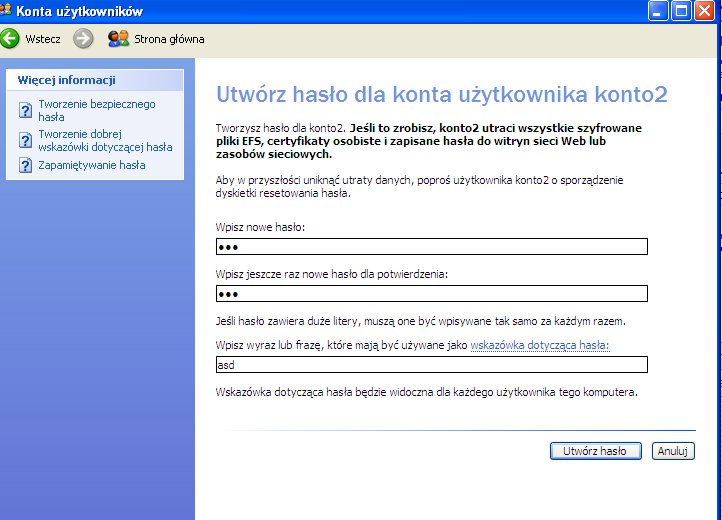Select the Strona główna toolbar label
722x520 pixels.
[x=170, y=39]
